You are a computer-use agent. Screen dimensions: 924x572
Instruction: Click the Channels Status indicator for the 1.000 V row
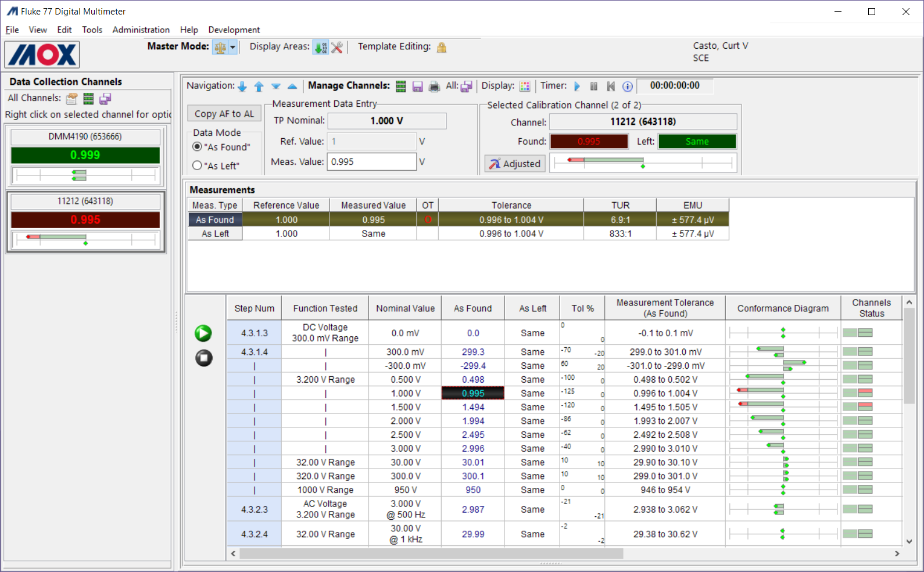858,393
